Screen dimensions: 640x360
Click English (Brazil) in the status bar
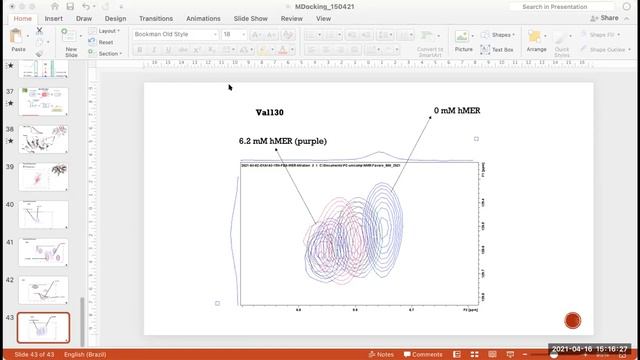point(85,354)
